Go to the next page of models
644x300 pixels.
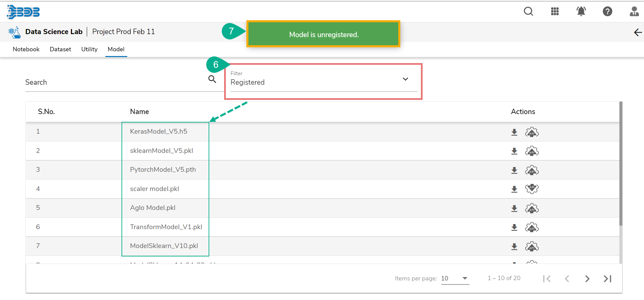point(587,279)
